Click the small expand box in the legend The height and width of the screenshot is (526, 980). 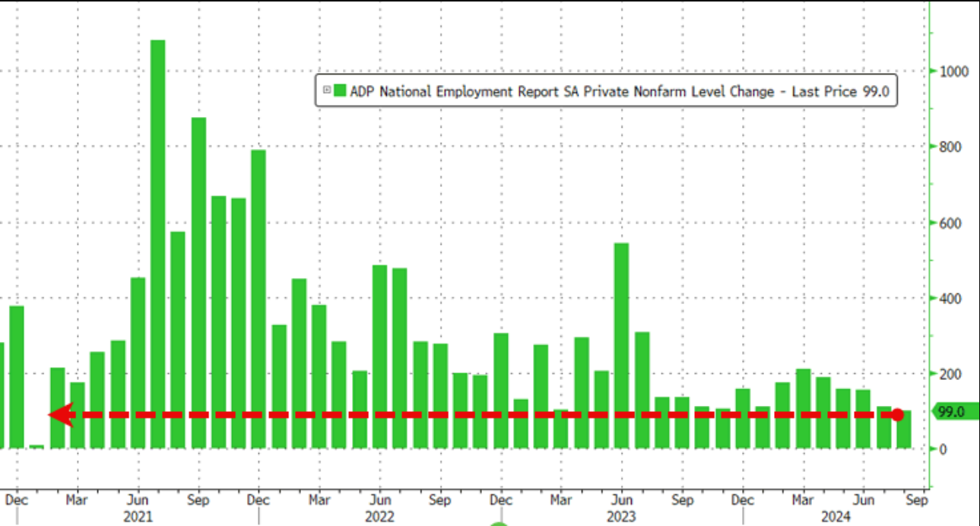[x=327, y=90]
